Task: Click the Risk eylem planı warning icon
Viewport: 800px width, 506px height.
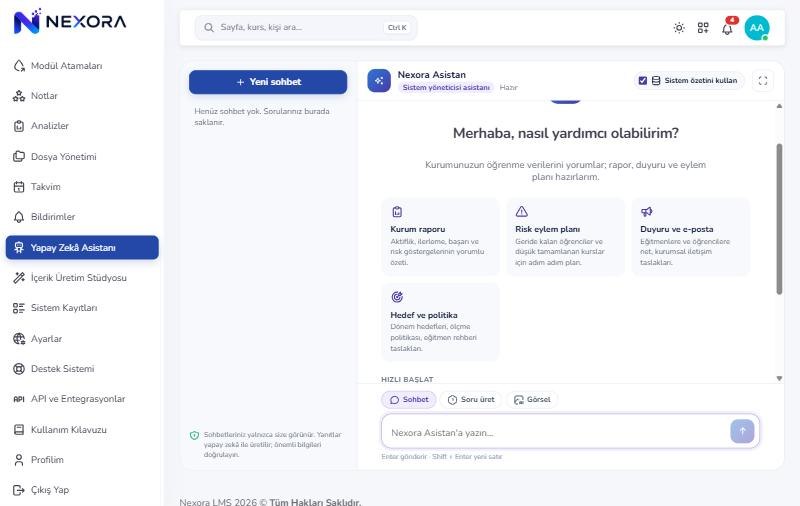Action: (x=521, y=212)
